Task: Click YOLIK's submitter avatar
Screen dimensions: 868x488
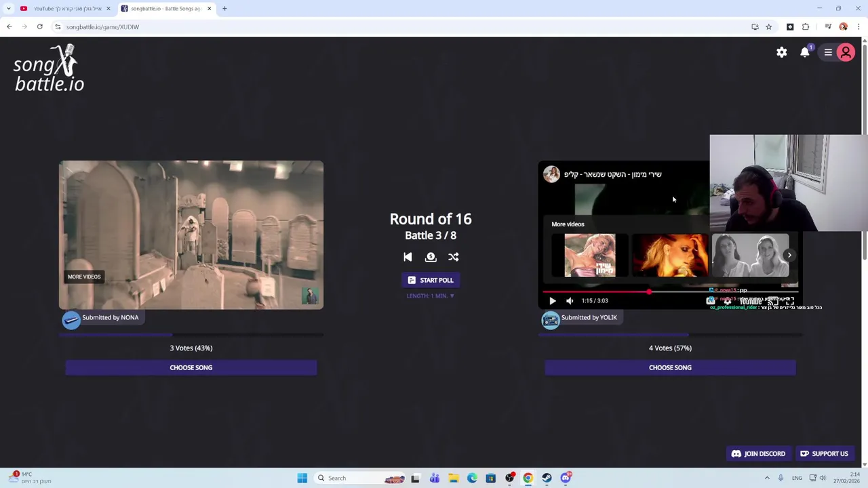Action: coord(551,320)
